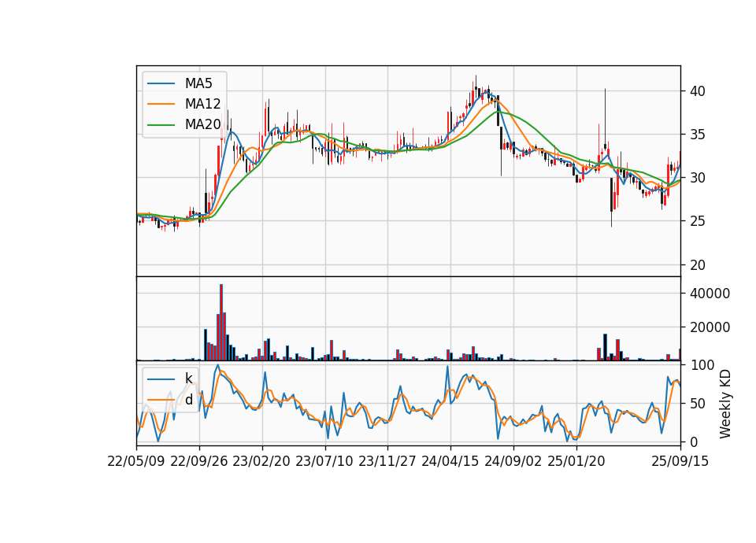Viewport: 756px width, 543px height.
Task: Click the 23/02/20 date tick label
Action: pyautogui.click(x=261, y=461)
